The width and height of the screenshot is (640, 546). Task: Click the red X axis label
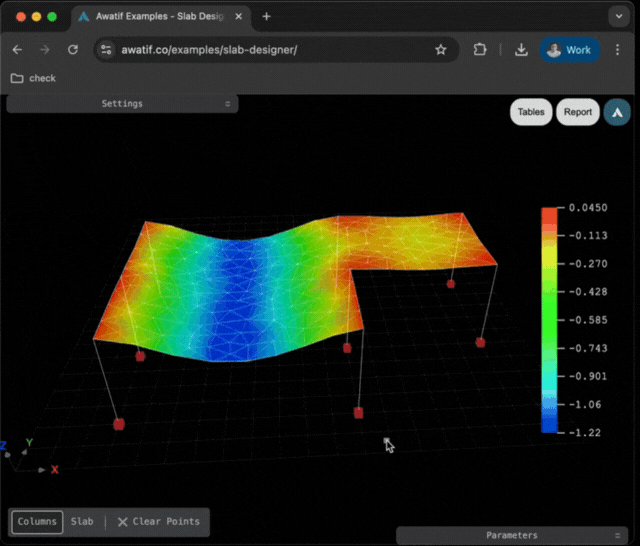point(55,470)
